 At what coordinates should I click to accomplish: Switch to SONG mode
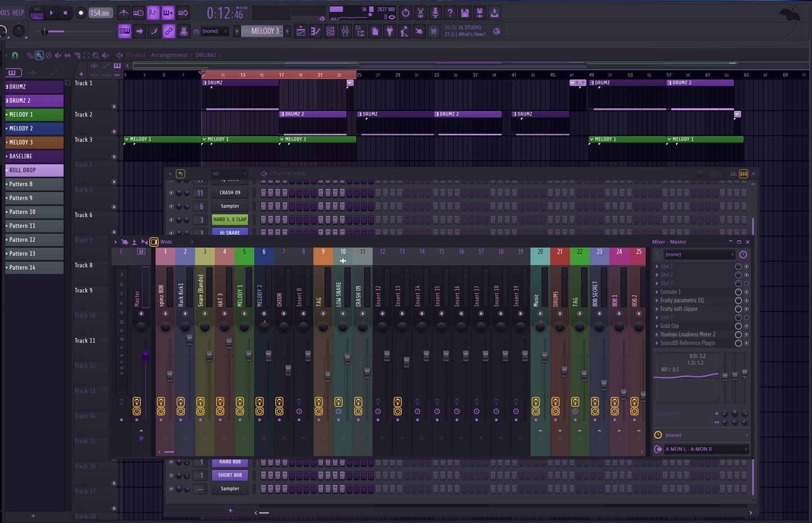click(x=37, y=16)
